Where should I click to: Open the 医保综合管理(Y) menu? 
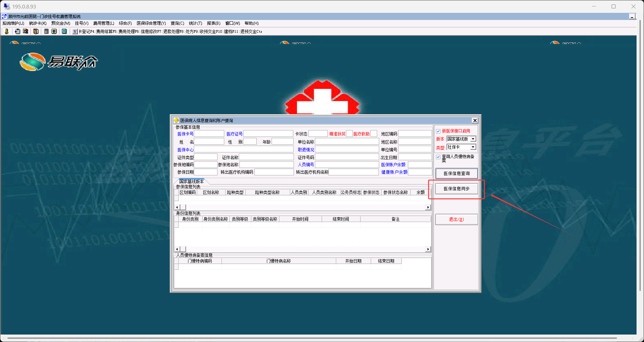(x=151, y=23)
